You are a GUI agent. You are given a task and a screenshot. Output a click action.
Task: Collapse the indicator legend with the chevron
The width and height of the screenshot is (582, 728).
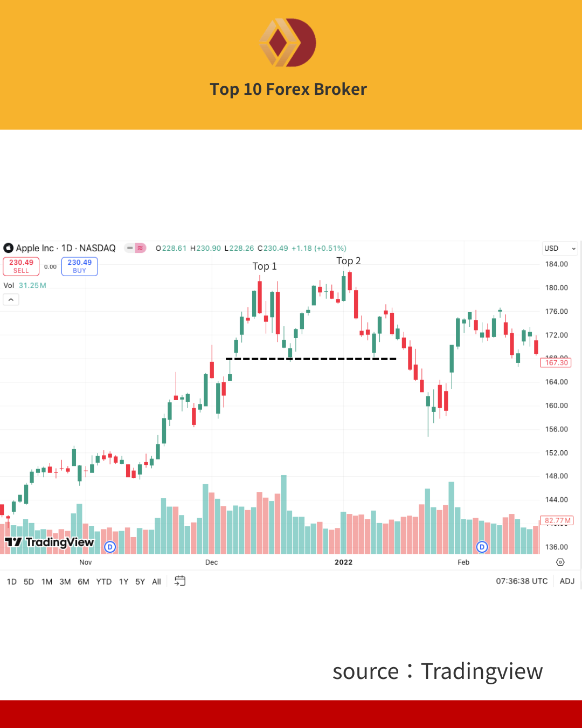tap(11, 299)
